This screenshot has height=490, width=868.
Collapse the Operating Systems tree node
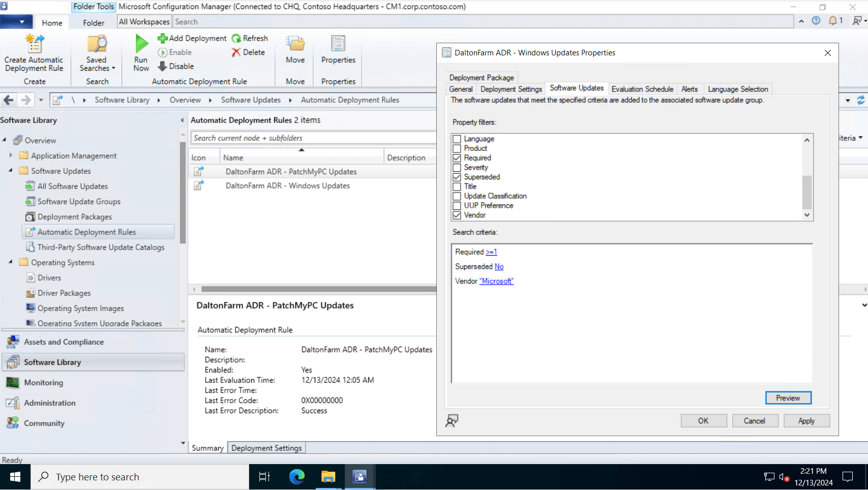11,262
